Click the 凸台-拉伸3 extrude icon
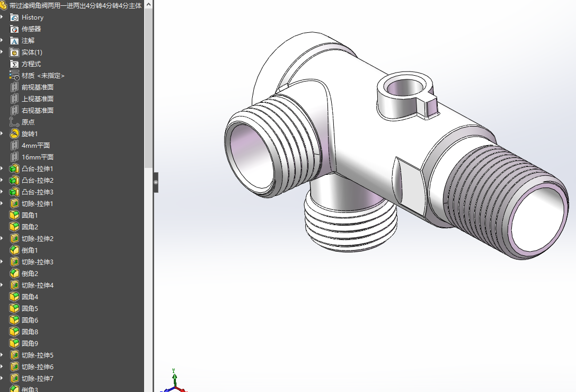 tap(14, 192)
